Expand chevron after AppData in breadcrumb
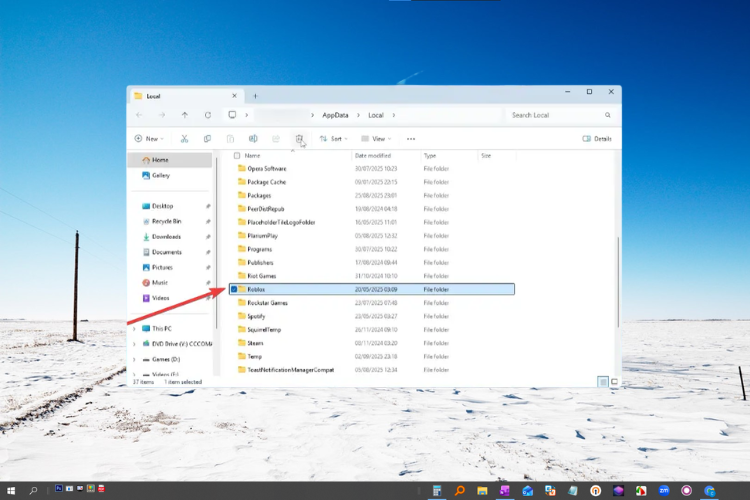750x500 pixels. pyautogui.click(x=358, y=115)
